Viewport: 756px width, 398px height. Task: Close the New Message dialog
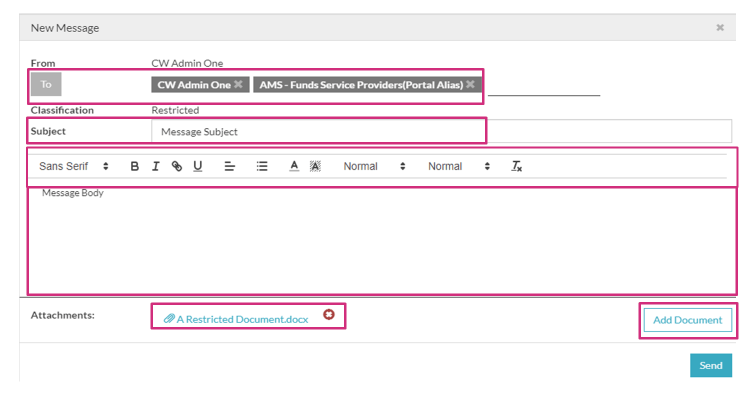pos(720,27)
